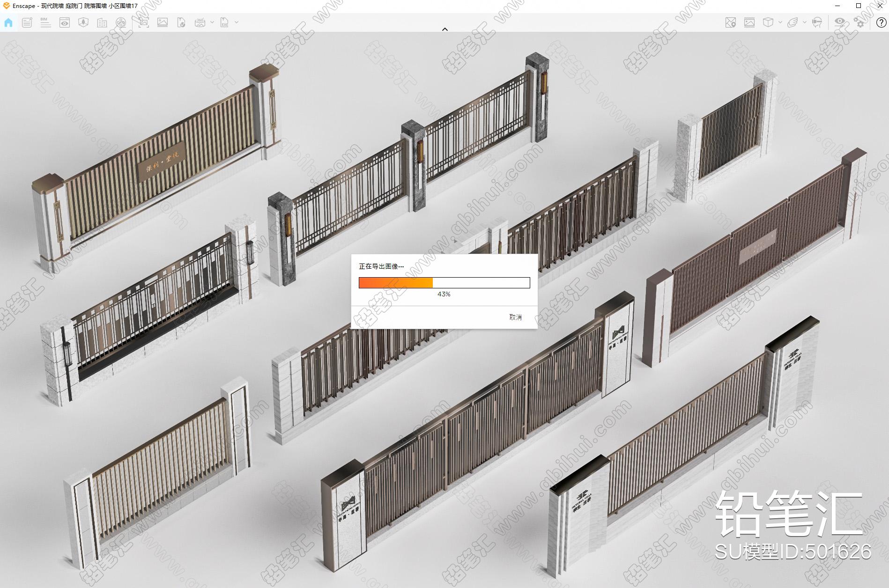Open the BIM information panel
Viewport: 889px width, 588px height.
(45, 22)
